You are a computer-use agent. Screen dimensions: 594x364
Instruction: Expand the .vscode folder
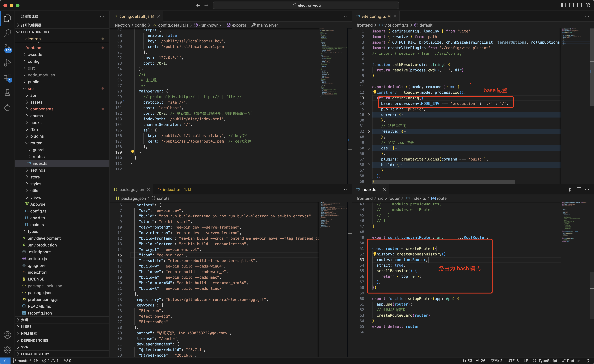25,54
